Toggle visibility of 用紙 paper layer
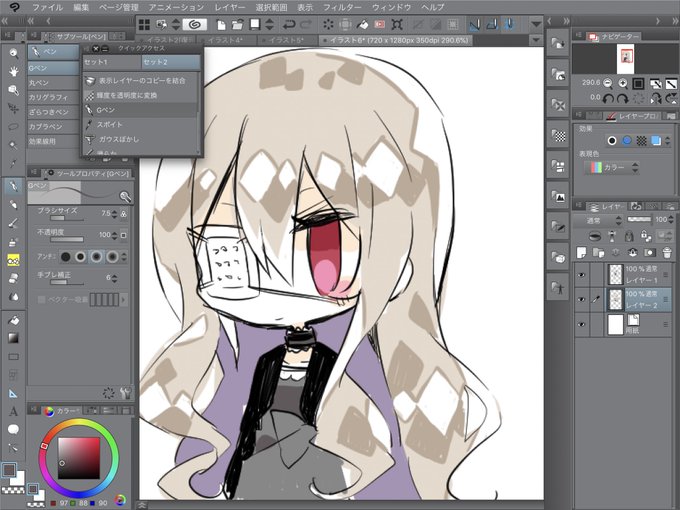Viewport: 680px width, 510px height. tap(582, 324)
